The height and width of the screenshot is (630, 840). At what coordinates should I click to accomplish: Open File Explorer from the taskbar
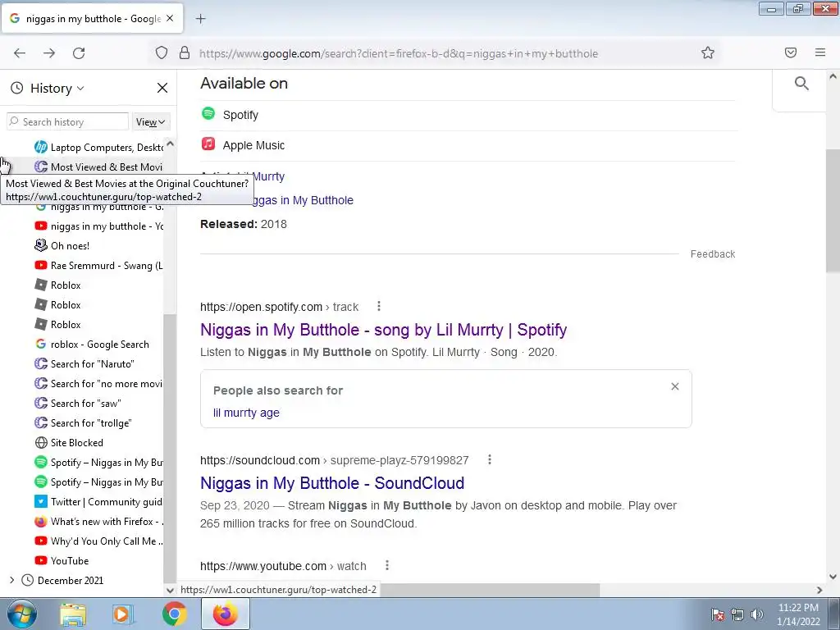tap(73, 614)
